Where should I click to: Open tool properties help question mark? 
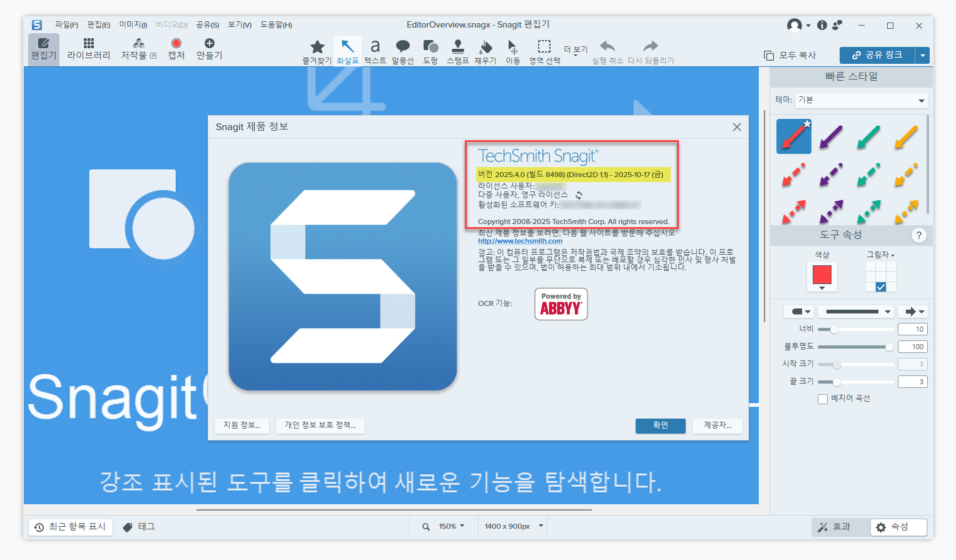(918, 235)
